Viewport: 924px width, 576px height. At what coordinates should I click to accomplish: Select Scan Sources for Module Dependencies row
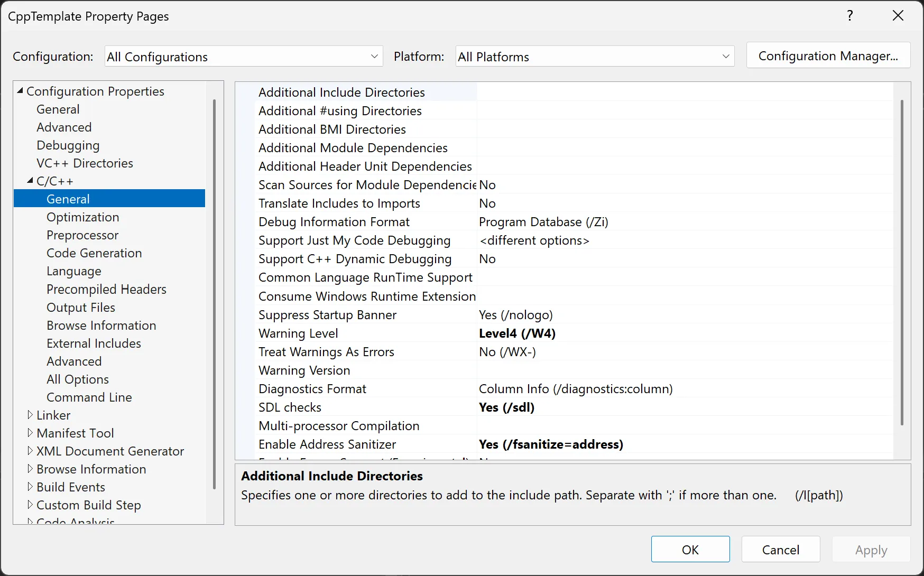574,184
